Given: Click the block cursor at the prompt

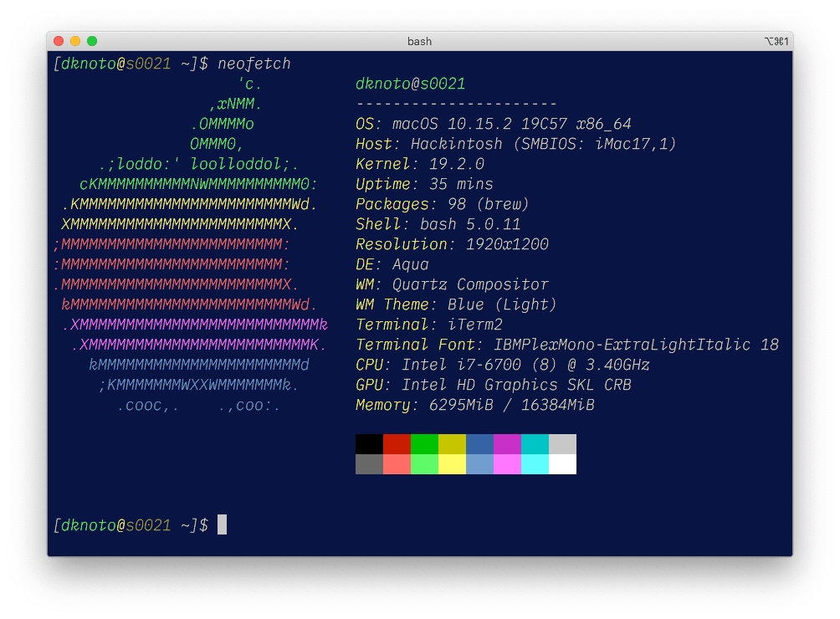Looking at the screenshot, I should click(222, 525).
